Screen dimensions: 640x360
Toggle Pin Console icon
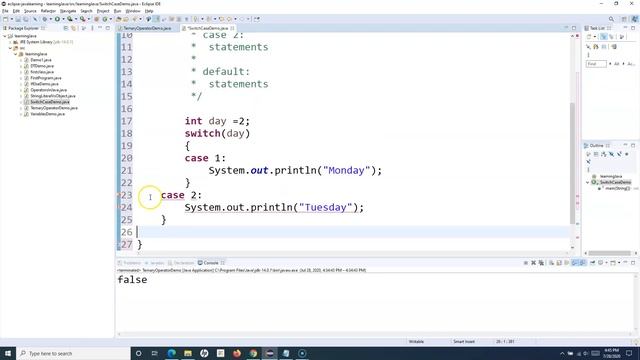tap(592, 263)
